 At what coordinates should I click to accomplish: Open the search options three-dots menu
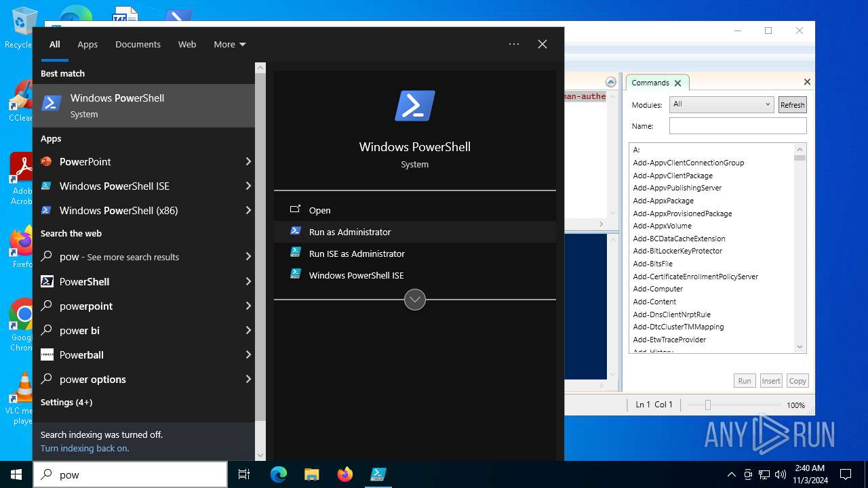(x=514, y=44)
